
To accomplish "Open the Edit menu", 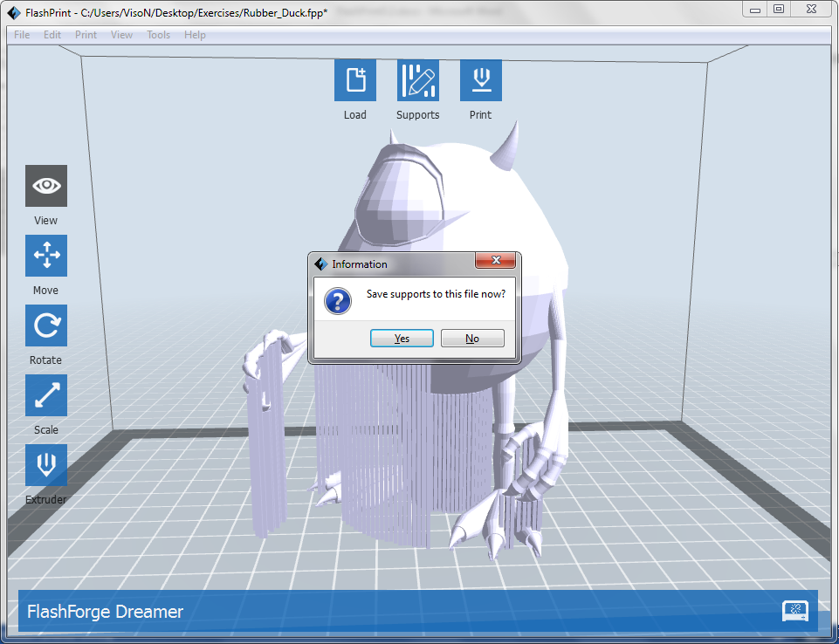I will [52, 35].
